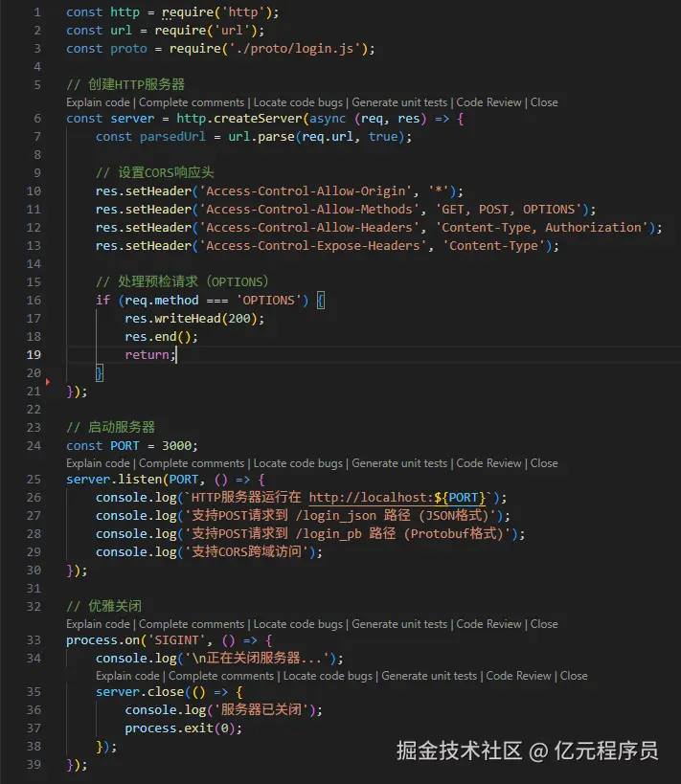The height and width of the screenshot is (784, 681).
Task: Click 'Generate unit tests' above server.listen line
Action: pos(399,463)
